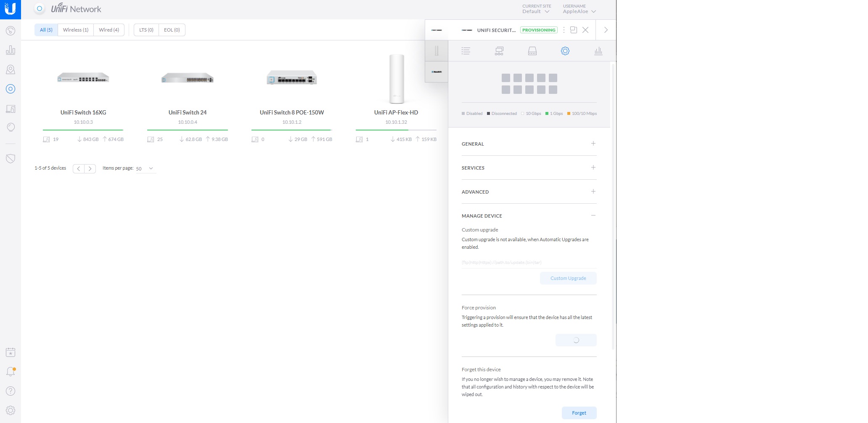Image resolution: width=868 pixels, height=423 pixels.
Task: Open the device panel Statistics tab icon
Action: coord(598,51)
